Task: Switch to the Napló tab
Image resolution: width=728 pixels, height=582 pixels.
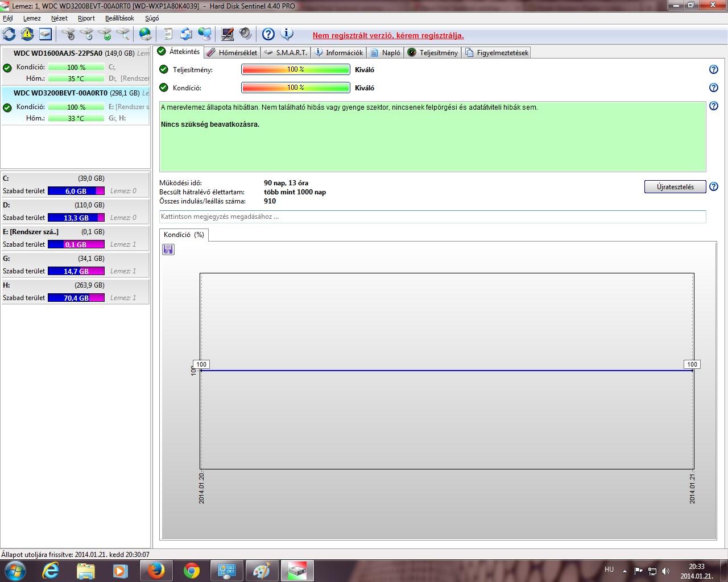Action: click(x=385, y=52)
